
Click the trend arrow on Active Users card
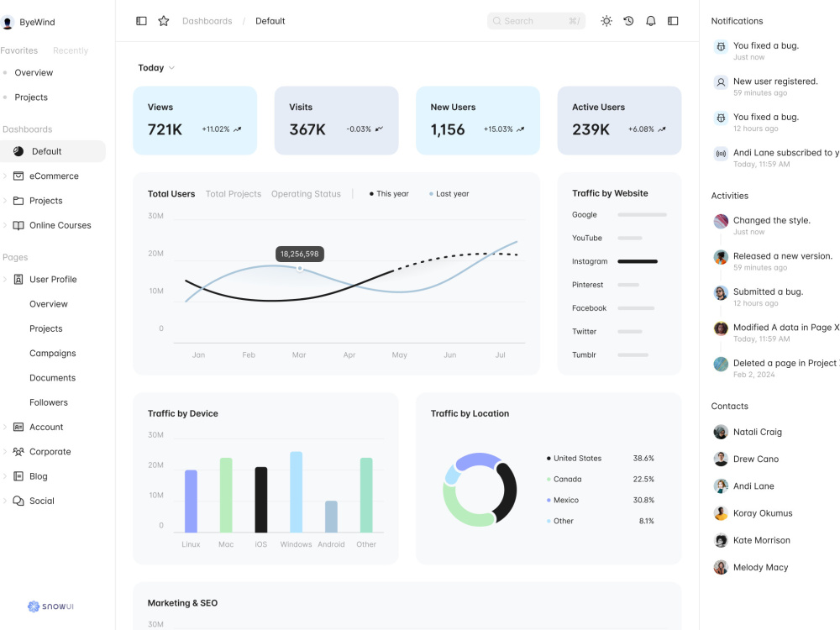click(x=662, y=129)
